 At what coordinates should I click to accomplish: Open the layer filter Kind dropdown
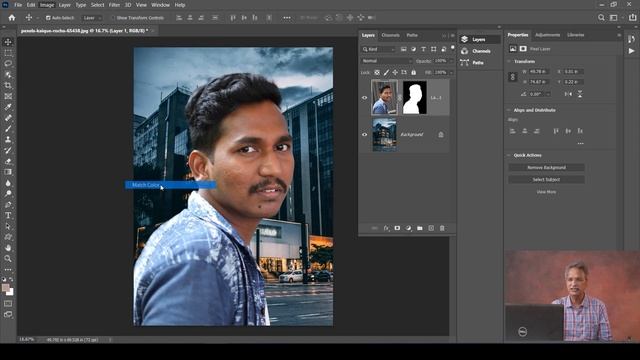(379, 49)
